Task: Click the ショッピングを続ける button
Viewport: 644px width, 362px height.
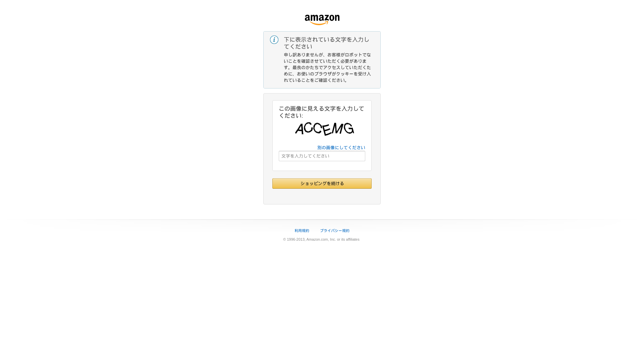Action: pyautogui.click(x=322, y=183)
